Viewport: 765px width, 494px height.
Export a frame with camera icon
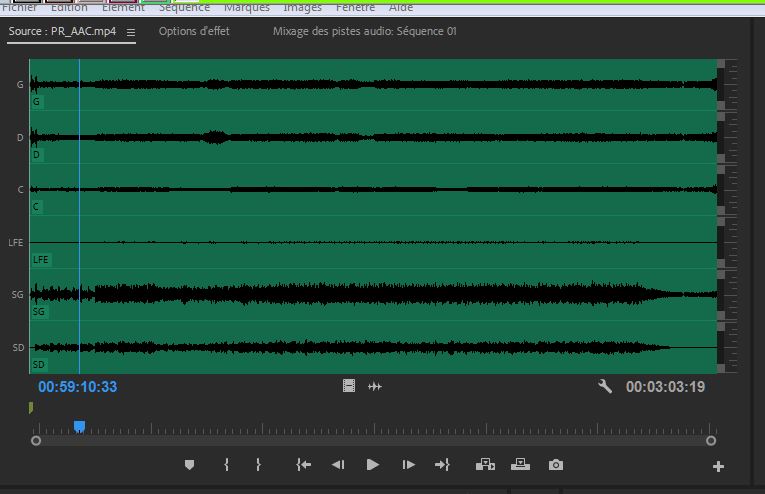pyautogui.click(x=555, y=465)
